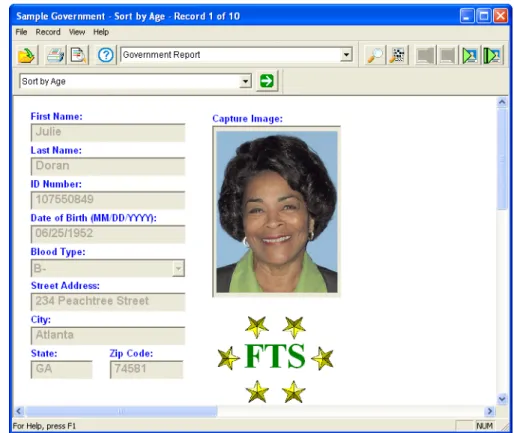Click the vertical scrollbar down arrow
This screenshot has height=433, width=514.
tap(502, 398)
